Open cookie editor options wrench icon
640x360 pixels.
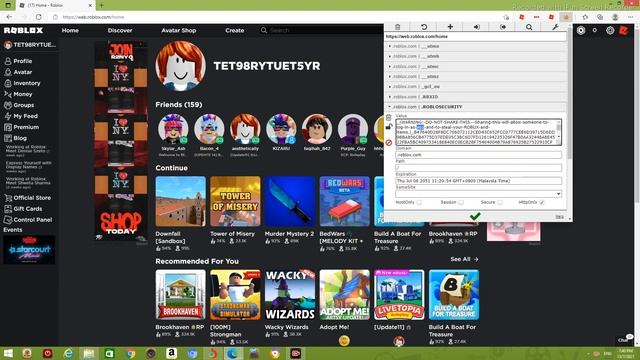(555, 27)
